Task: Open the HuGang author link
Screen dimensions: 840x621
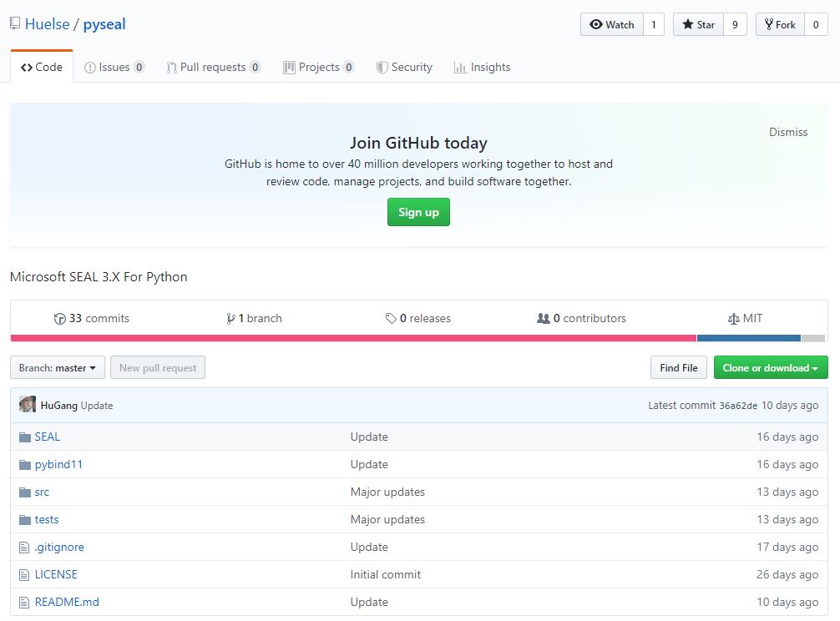Action: point(59,406)
